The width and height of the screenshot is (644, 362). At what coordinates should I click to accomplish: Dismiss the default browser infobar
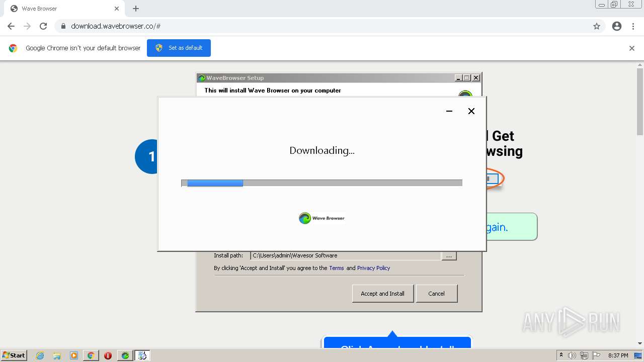click(632, 48)
